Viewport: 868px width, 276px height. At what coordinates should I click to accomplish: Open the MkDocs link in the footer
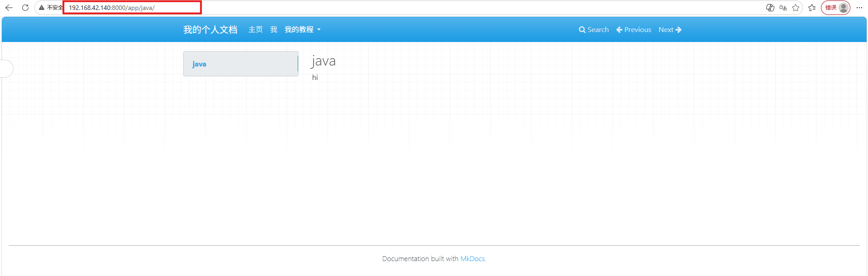click(472, 259)
